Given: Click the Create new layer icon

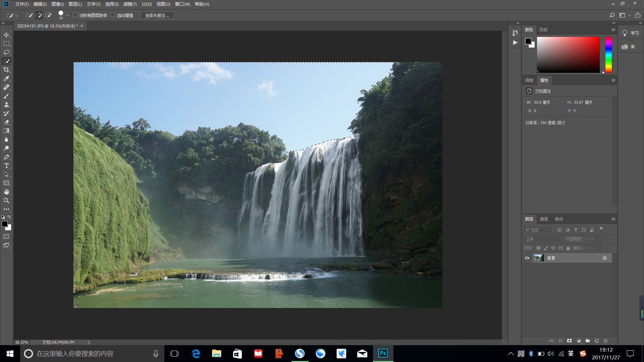Looking at the screenshot, I should pos(597,341).
